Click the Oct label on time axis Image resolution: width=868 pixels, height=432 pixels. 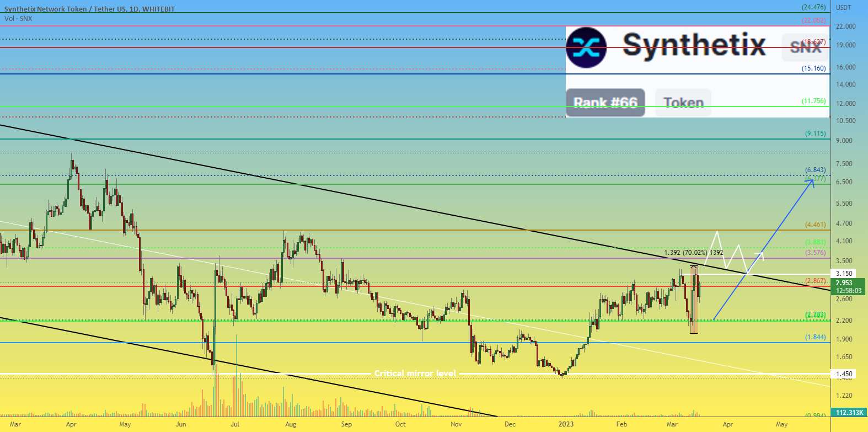pyautogui.click(x=400, y=424)
